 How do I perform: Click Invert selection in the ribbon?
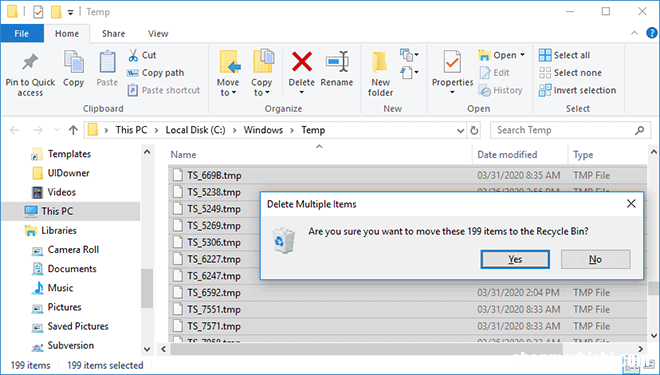tap(578, 90)
